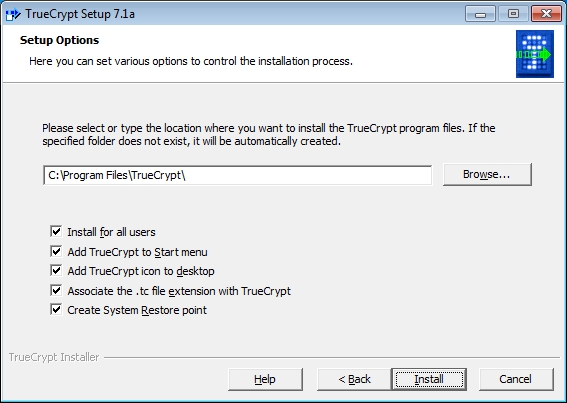The height and width of the screenshot is (403, 567).
Task: Maximize the TrueCrypt Setup window
Action: click(x=513, y=14)
